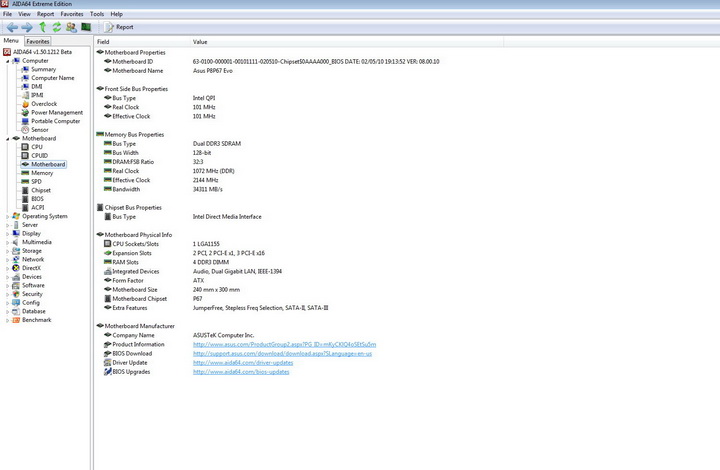Click the green board toolbar icon
Image resolution: width=720 pixels, height=470 pixels.
pyautogui.click(x=86, y=27)
